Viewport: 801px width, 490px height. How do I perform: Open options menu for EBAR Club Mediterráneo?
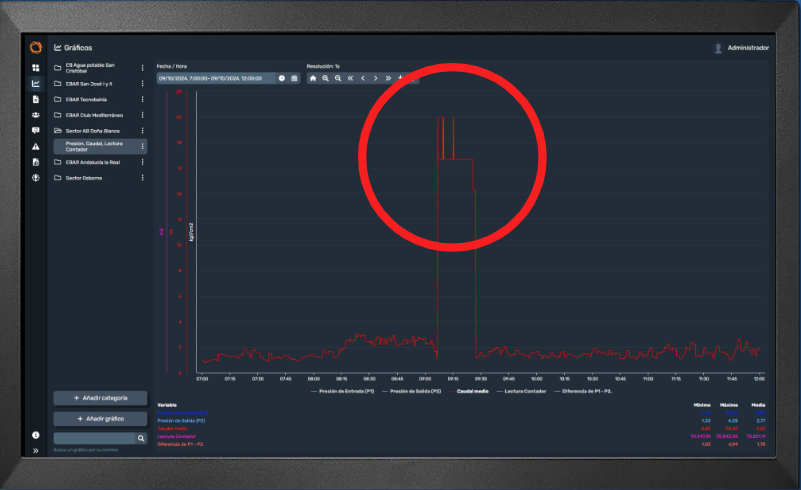tap(143, 115)
